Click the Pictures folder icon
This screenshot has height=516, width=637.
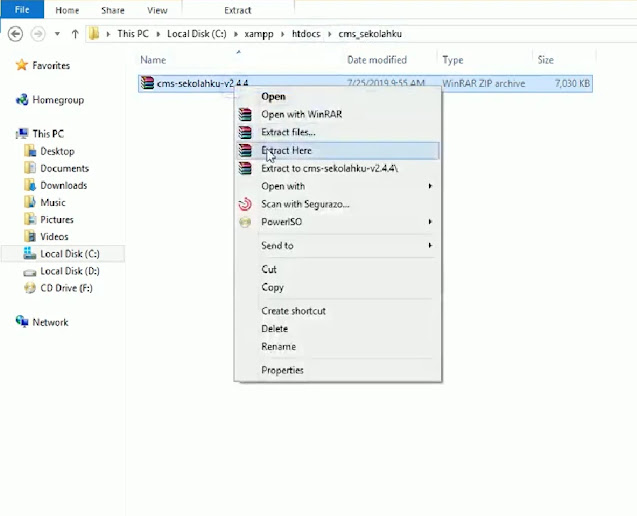click(30, 219)
